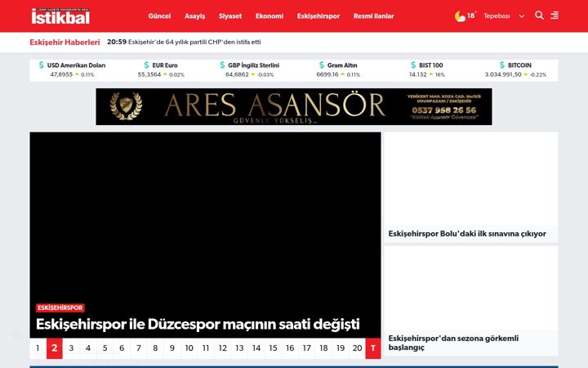Go to slide 6
588x368 pixels.
(122, 348)
